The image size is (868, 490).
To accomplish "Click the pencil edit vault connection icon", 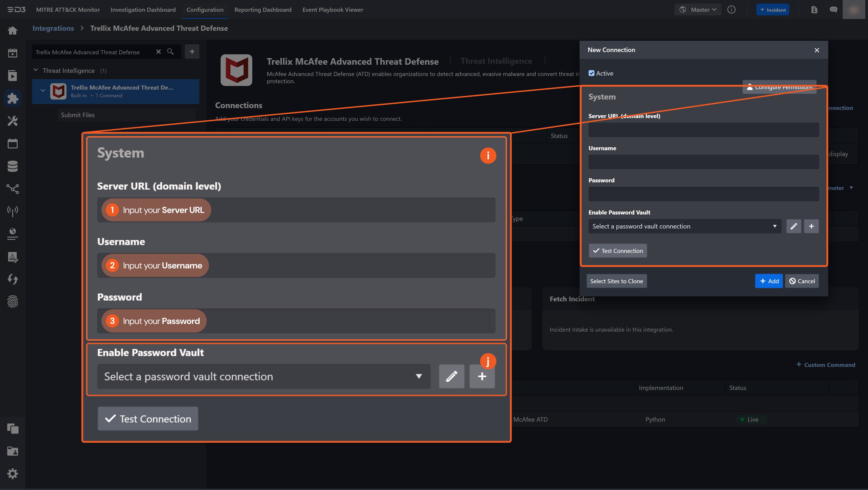I will coord(794,226).
